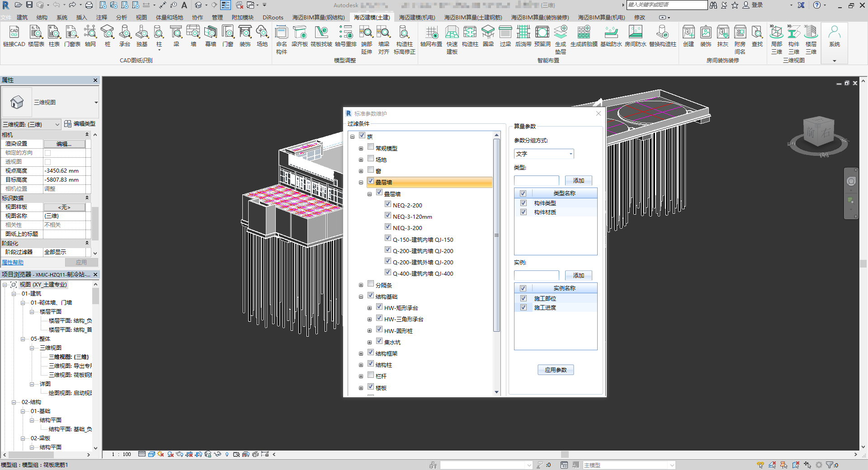Click the project browser vertical scrollbar
868x470 pixels.
coord(95,296)
